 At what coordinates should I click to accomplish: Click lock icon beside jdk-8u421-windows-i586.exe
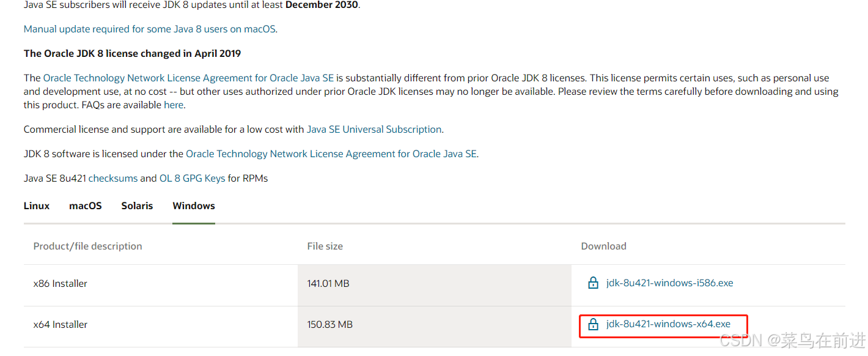point(593,283)
